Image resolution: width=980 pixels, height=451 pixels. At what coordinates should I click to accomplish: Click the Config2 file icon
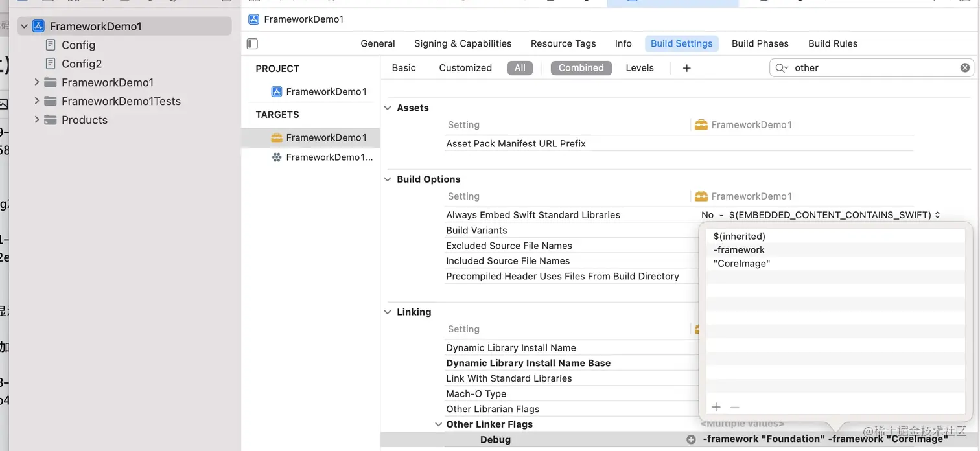tap(51, 64)
